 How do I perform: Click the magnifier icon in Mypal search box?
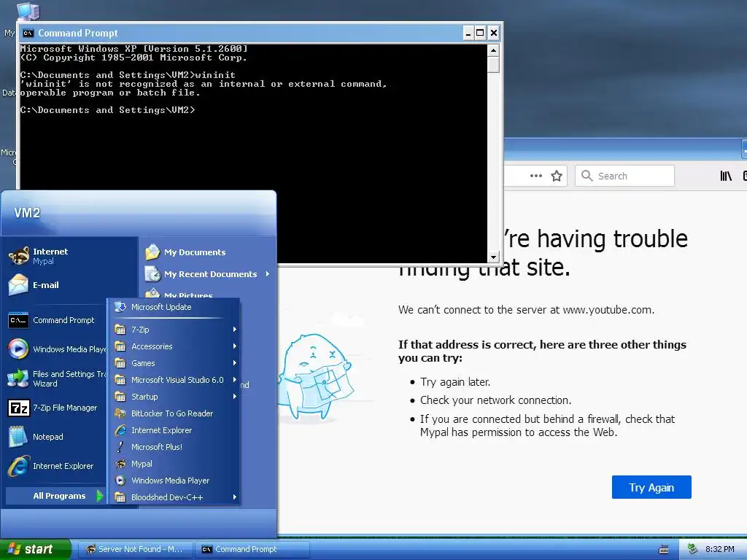tap(587, 176)
